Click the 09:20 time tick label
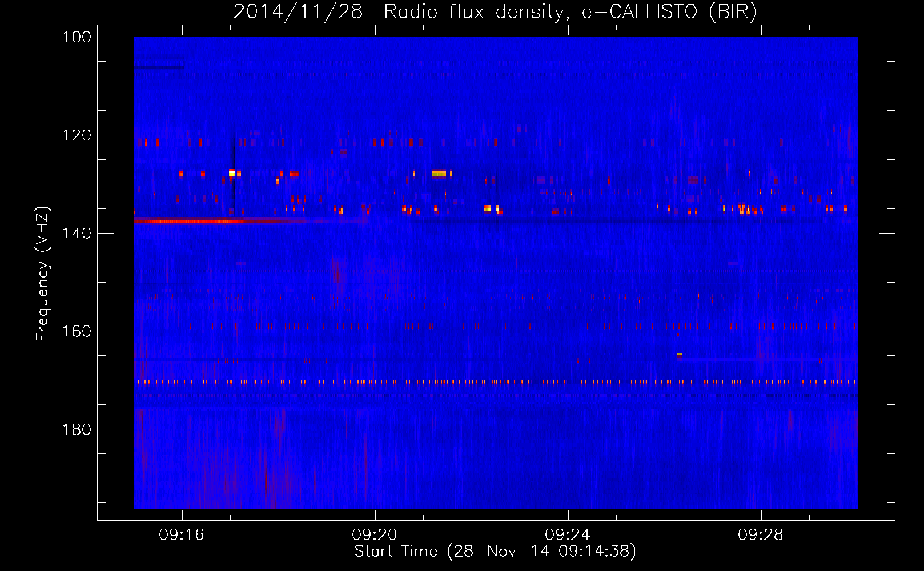Image resolution: width=924 pixels, height=571 pixels. click(375, 535)
